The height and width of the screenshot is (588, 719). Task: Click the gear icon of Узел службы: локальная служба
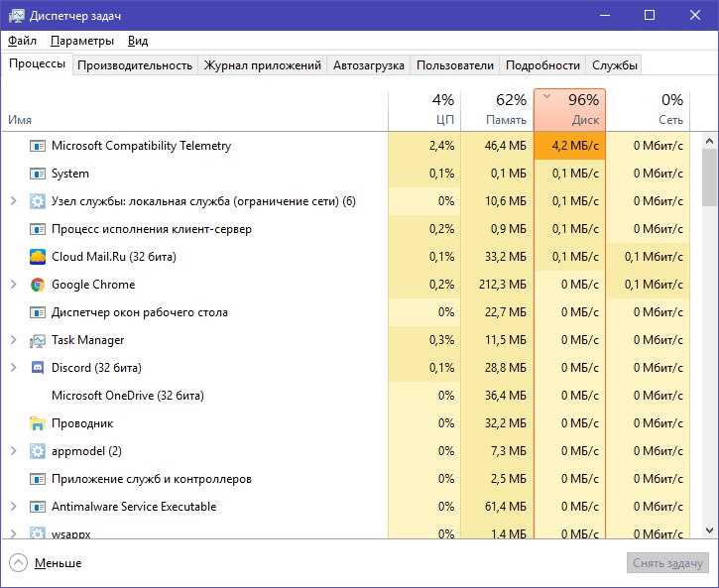(x=37, y=201)
